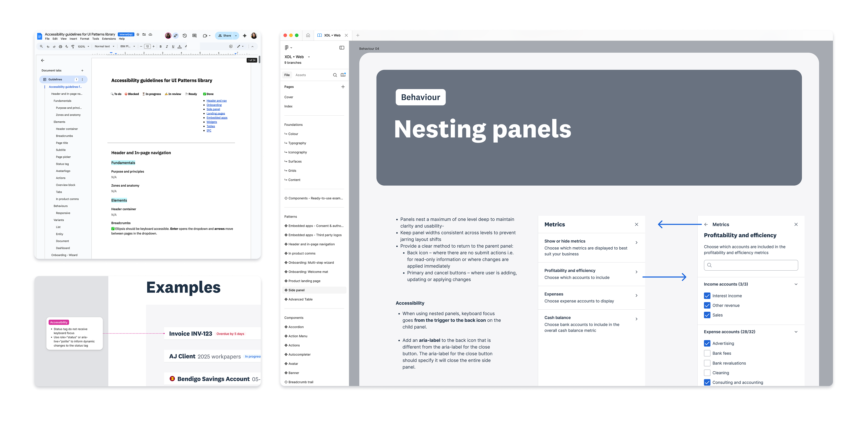The height and width of the screenshot is (427, 868).
Task: Go to Figma home tab
Action: pos(308,35)
